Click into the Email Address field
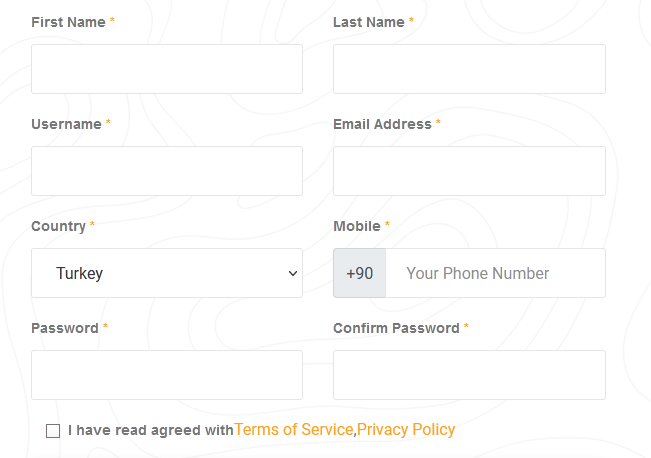 pos(469,171)
